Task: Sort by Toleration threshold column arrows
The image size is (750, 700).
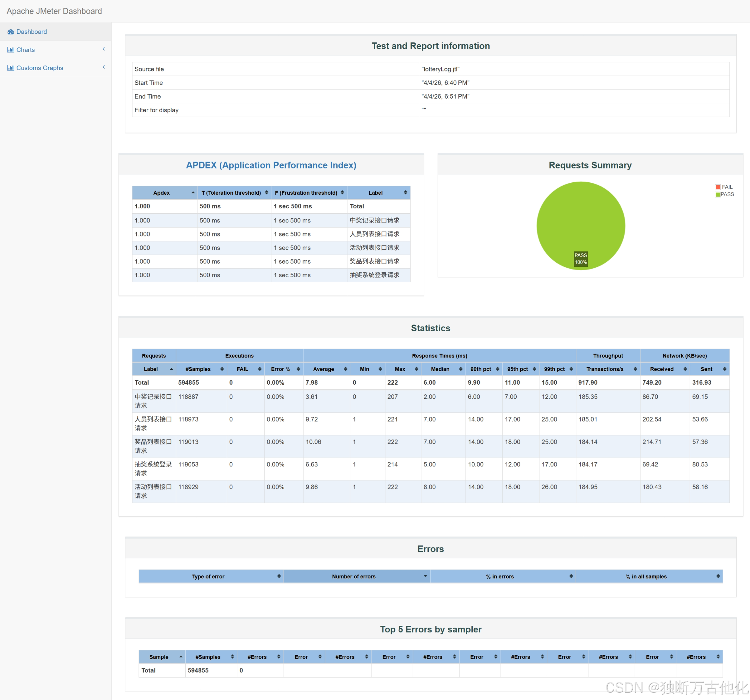Action: coord(266,193)
